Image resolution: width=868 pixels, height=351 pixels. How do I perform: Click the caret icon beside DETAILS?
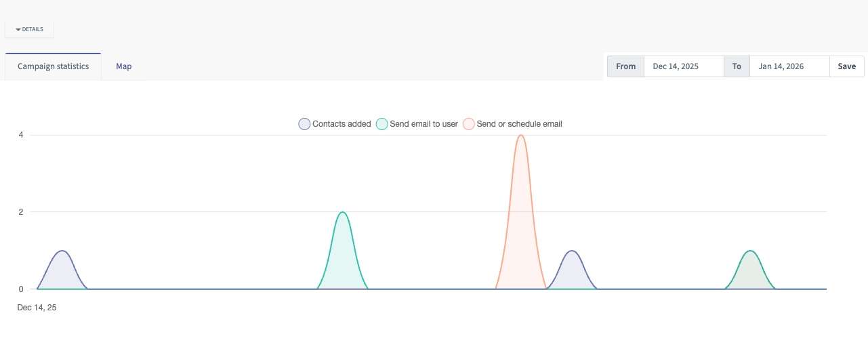[18, 30]
